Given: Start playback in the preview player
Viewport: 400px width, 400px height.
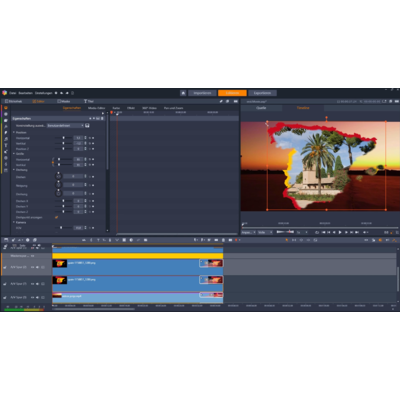Looking at the screenshot, I should pyautogui.click(x=340, y=232).
